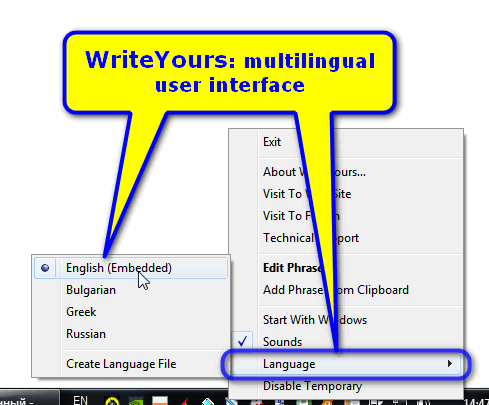Click the EN language indicator in taskbar
The width and height of the screenshot is (489, 405).
click(x=80, y=400)
